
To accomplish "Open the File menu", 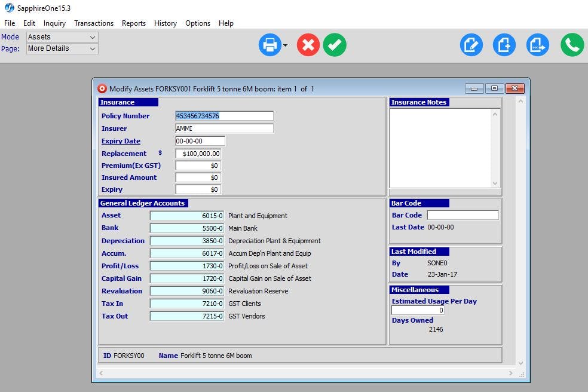I will pos(10,23).
